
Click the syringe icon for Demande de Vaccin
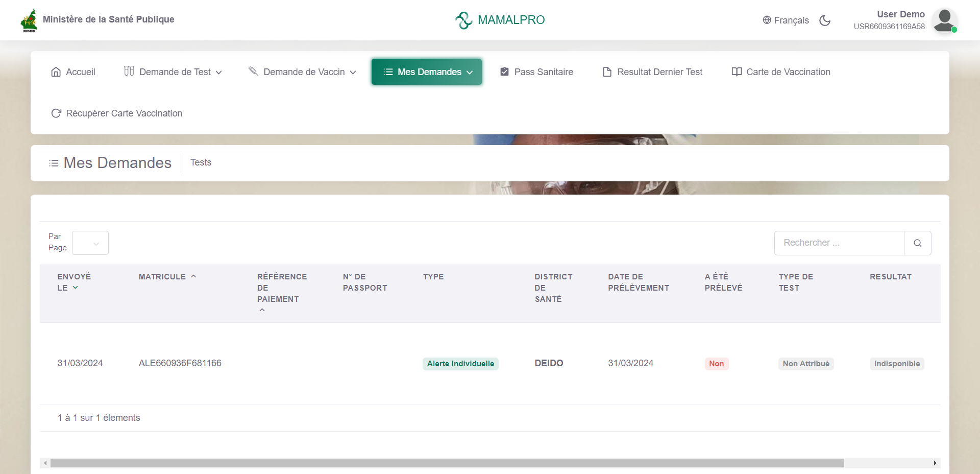coord(253,71)
